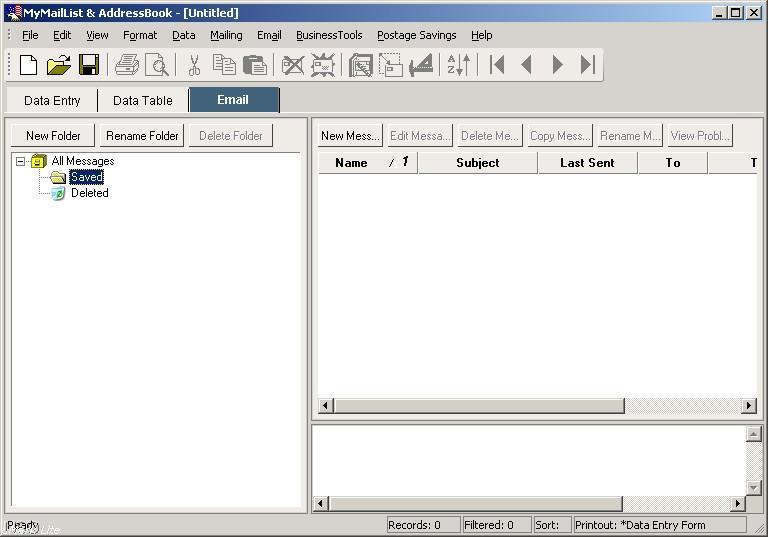The image size is (768, 537).
Task: Select the Saved folder label
Action: (87, 177)
